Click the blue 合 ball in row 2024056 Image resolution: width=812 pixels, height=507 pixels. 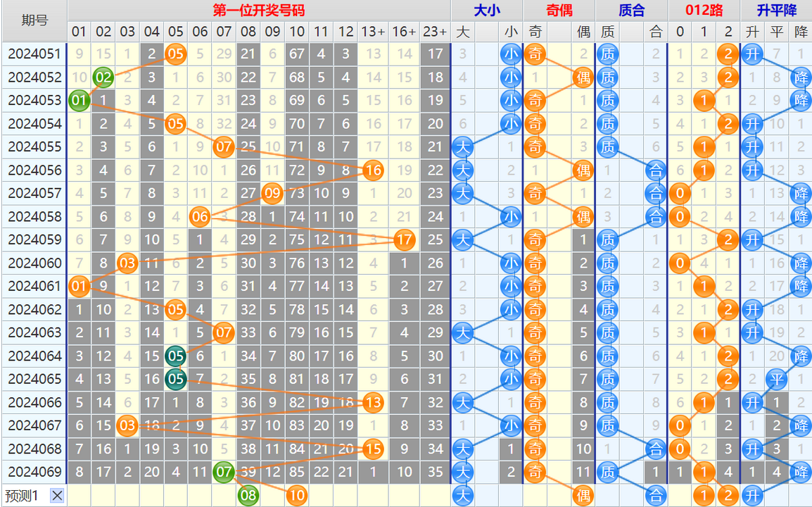(x=656, y=170)
